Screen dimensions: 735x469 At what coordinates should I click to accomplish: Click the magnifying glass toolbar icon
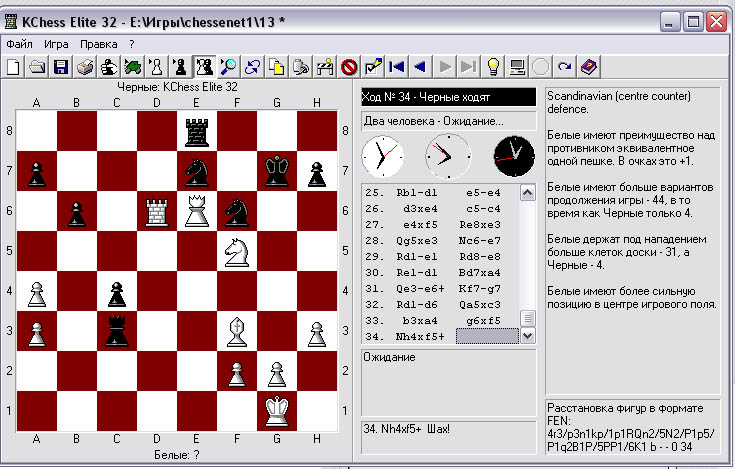[x=229, y=67]
